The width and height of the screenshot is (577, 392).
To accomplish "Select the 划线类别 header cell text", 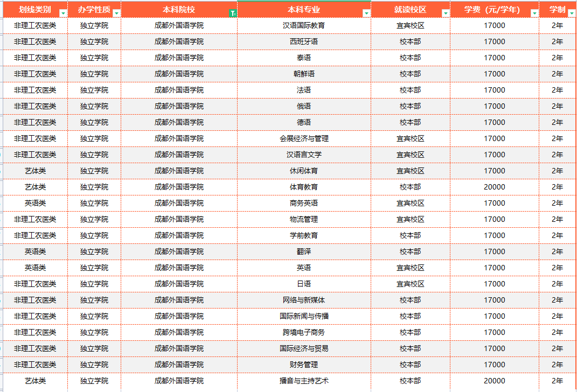I will [35, 10].
